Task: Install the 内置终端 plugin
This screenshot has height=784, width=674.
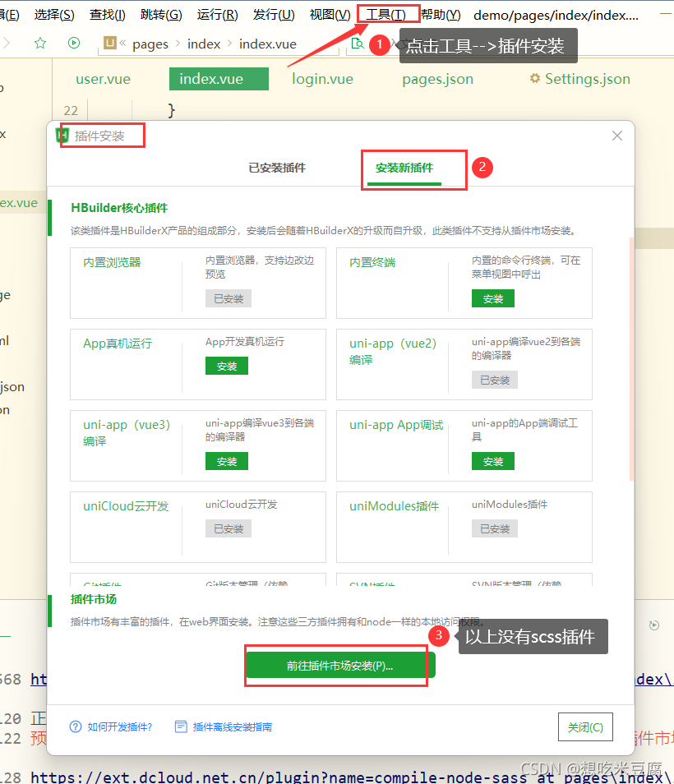Action: [x=492, y=298]
